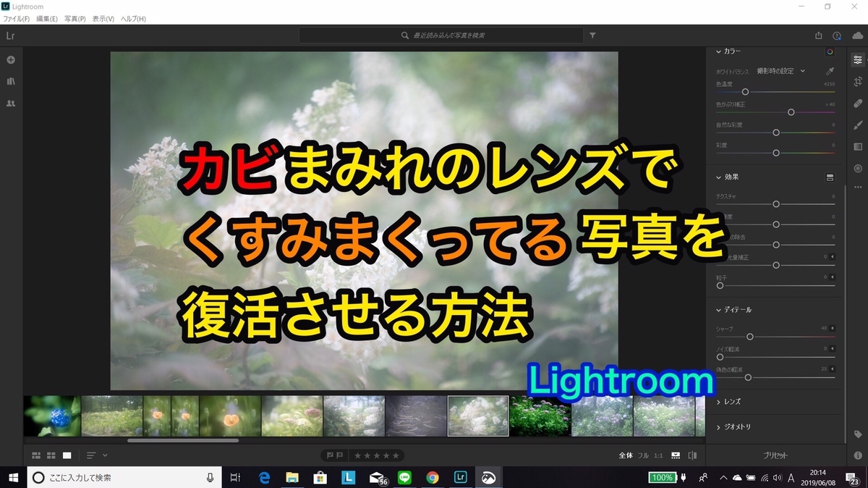Switch to Detail single-photo view
Image resolution: width=868 pixels, height=488 pixels.
(x=67, y=455)
